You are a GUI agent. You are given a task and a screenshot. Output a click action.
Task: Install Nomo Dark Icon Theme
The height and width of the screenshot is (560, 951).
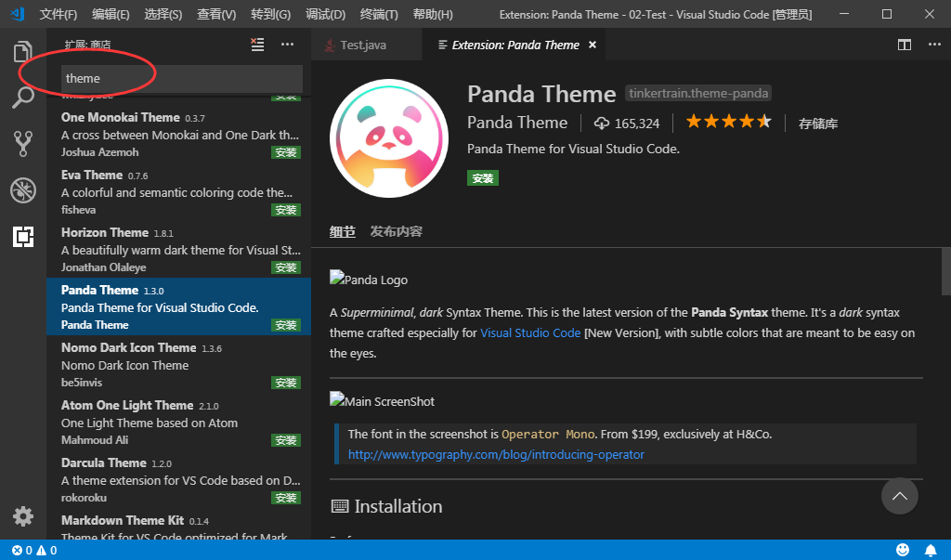[x=286, y=383]
